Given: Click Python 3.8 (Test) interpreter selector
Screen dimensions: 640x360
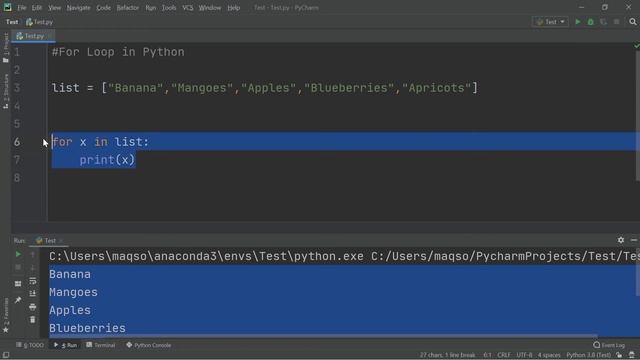Looking at the screenshot, I should (x=588, y=355).
